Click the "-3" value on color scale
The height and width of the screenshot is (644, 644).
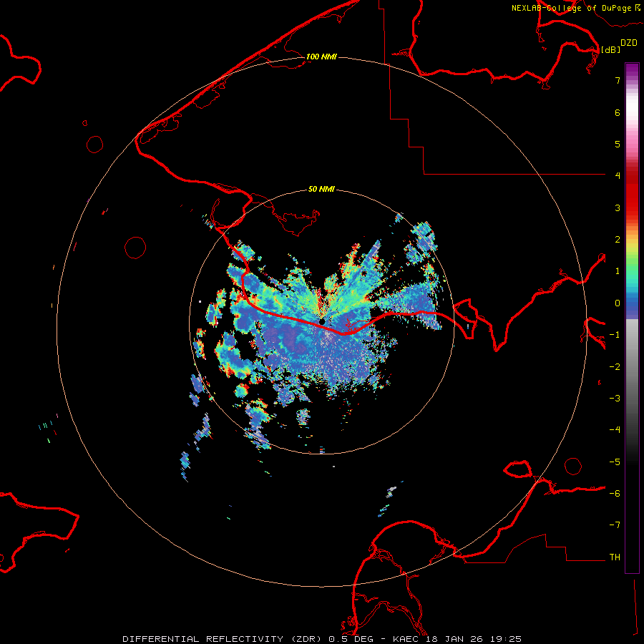pos(615,399)
